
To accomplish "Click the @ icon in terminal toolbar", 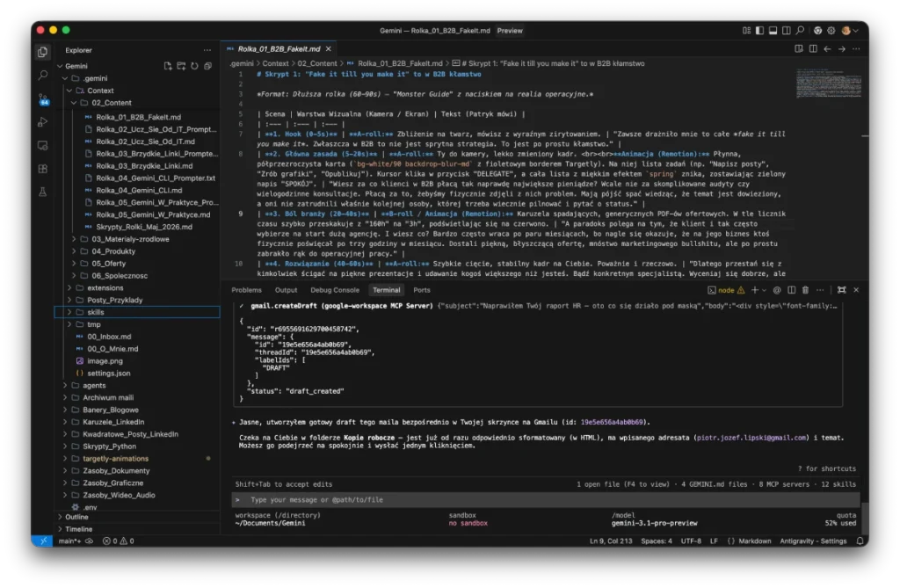I will 777,290.
